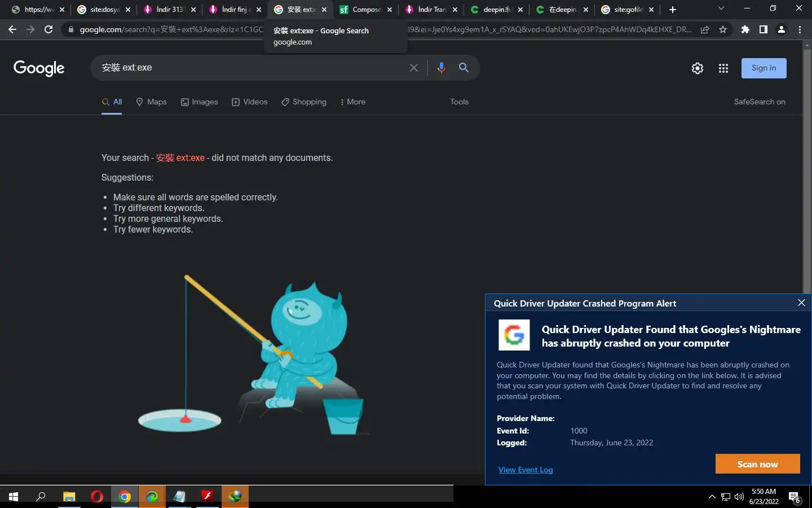Open the Edge icon in the taskbar
This screenshot has height=508, width=812.
click(x=152, y=497)
